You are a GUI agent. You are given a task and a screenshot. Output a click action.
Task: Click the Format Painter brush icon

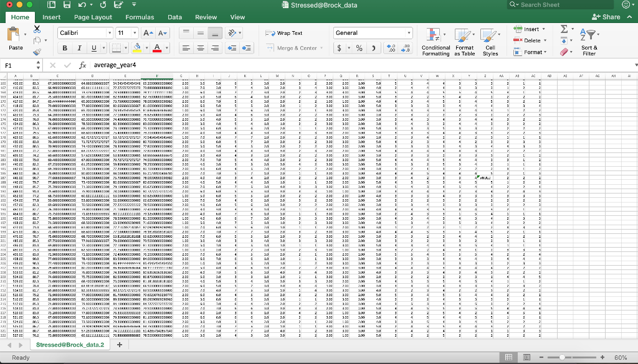[x=37, y=52]
